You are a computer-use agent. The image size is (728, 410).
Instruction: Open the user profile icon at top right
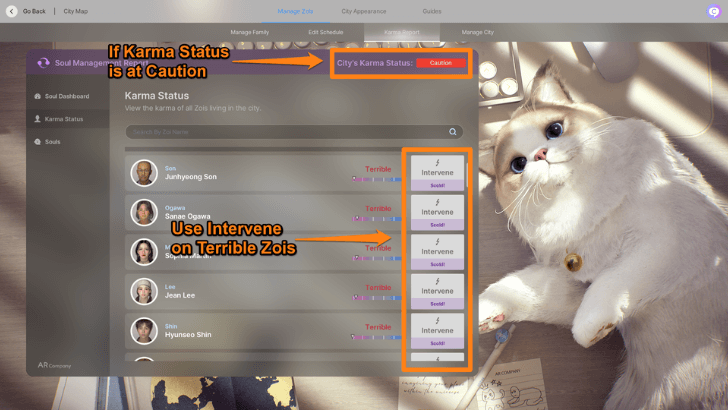(x=713, y=11)
